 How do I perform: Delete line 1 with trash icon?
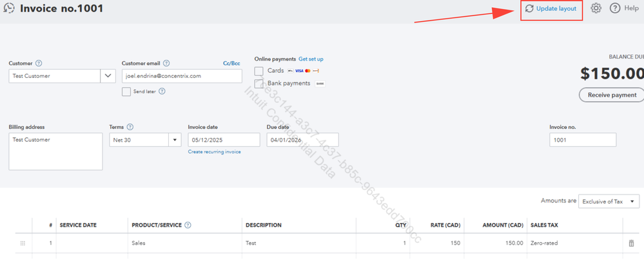point(631,244)
